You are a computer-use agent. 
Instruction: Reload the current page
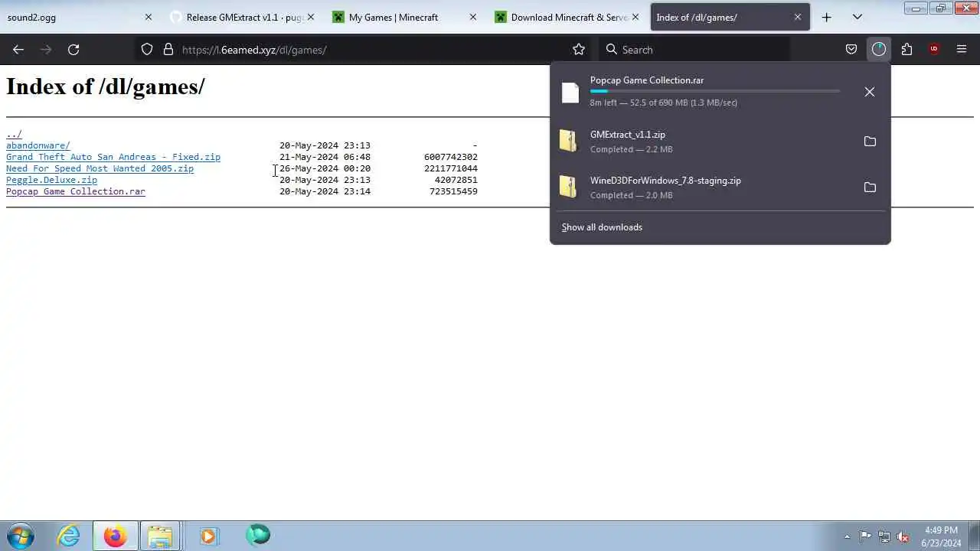click(x=73, y=50)
